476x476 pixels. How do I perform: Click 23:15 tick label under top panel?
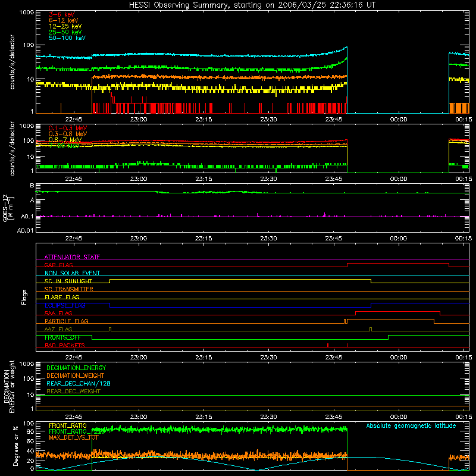click(203, 120)
